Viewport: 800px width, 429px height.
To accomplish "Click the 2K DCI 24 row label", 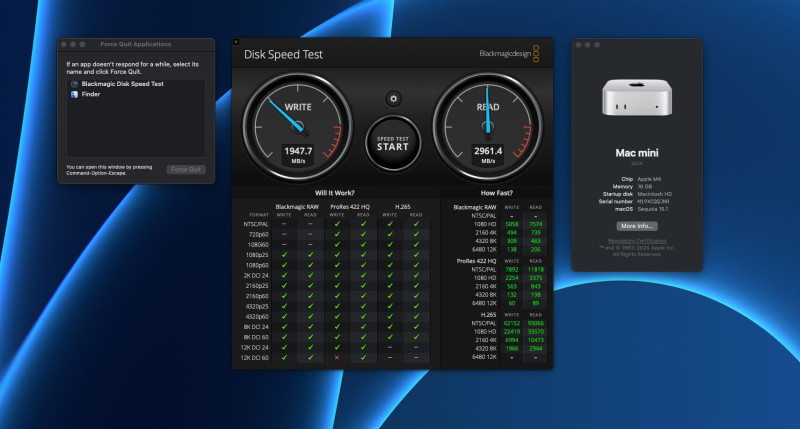I will click(x=256, y=275).
